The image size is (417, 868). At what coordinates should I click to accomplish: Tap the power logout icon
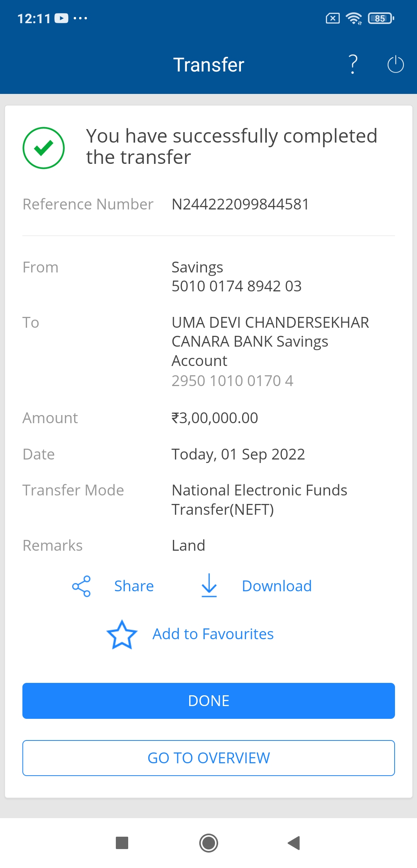pos(395,64)
